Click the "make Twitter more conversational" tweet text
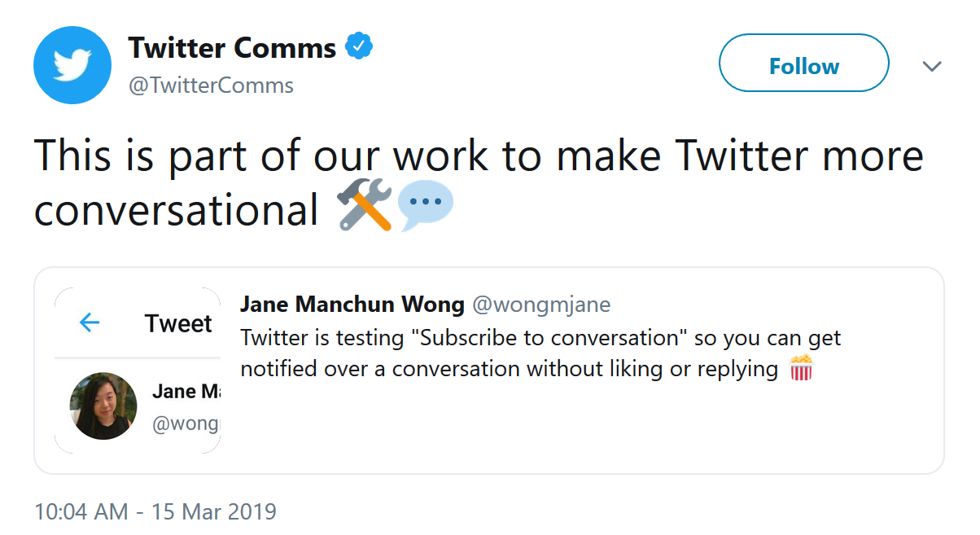Viewport: 980px width, 535px height. coord(479,156)
